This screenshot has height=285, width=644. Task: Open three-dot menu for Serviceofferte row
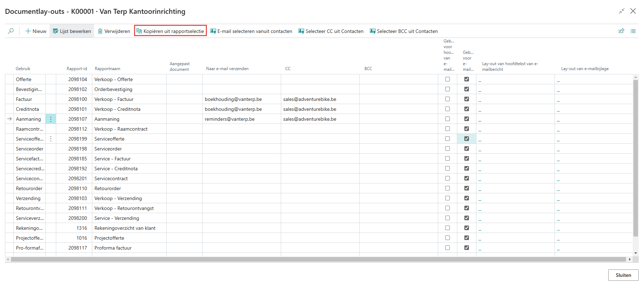(x=51, y=139)
